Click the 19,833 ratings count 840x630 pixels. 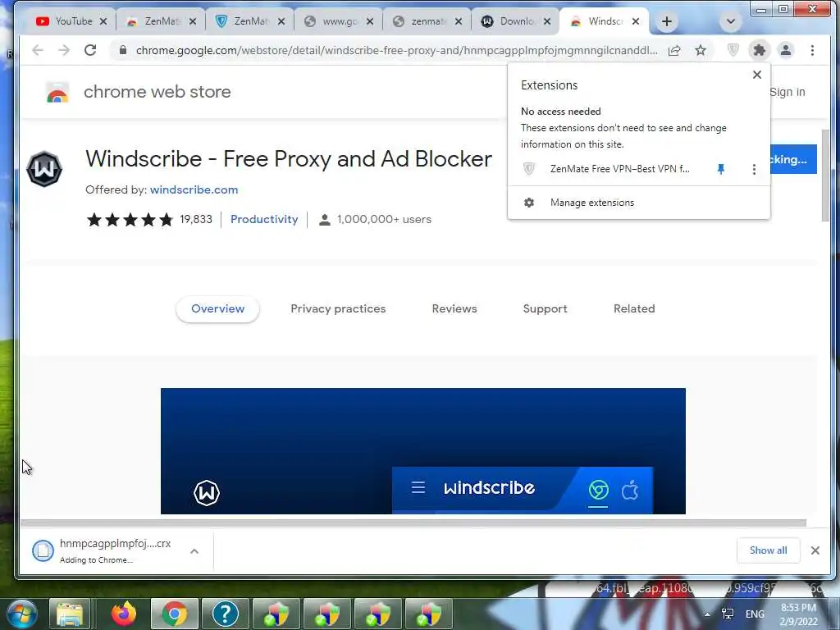point(196,219)
